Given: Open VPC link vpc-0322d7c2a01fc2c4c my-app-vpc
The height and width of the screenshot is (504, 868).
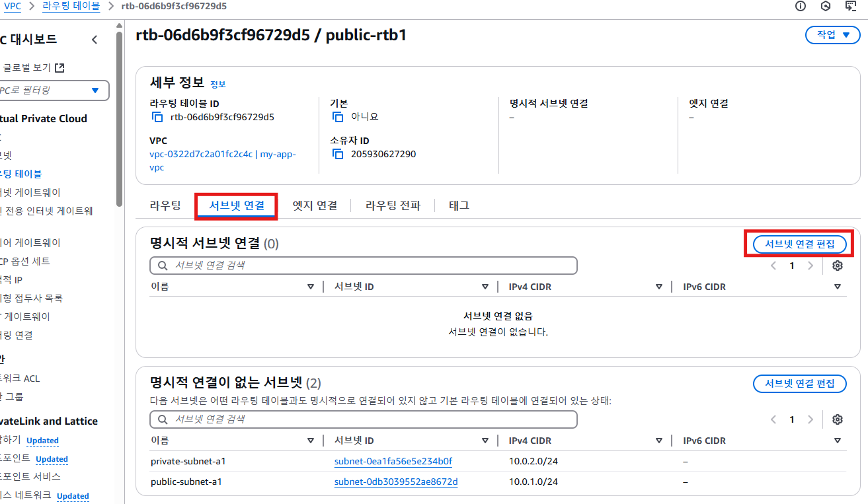Looking at the screenshot, I should [223, 161].
